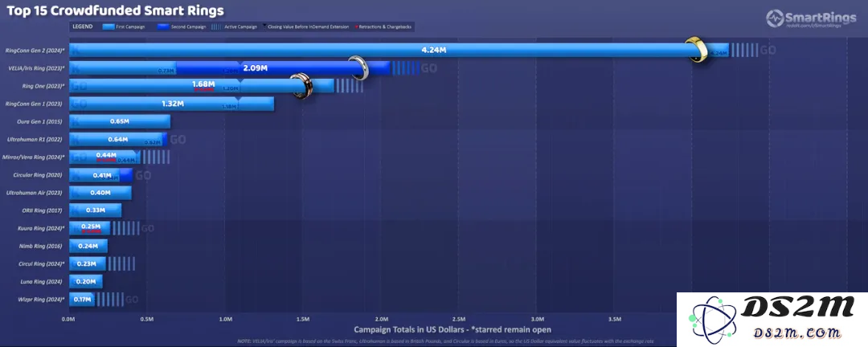Click the GO logo at start of RingConn Gen 1 bar
The image size is (868, 347).
tap(79, 104)
